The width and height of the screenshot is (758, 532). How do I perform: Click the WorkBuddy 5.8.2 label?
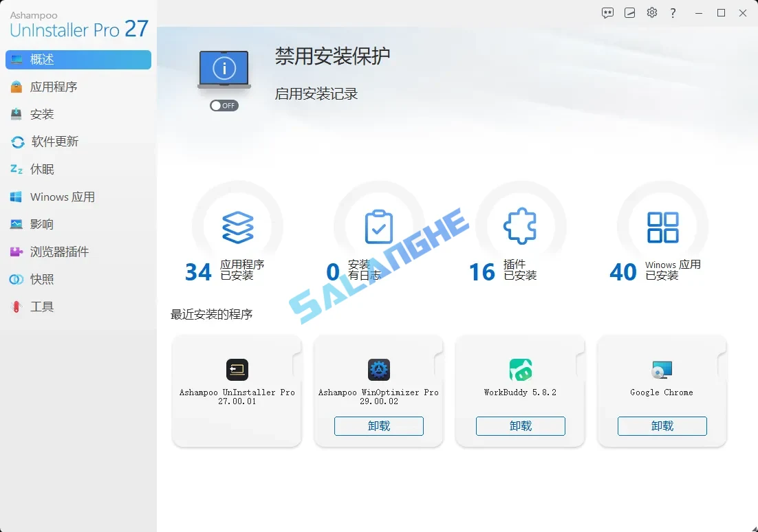tap(520, 392)
